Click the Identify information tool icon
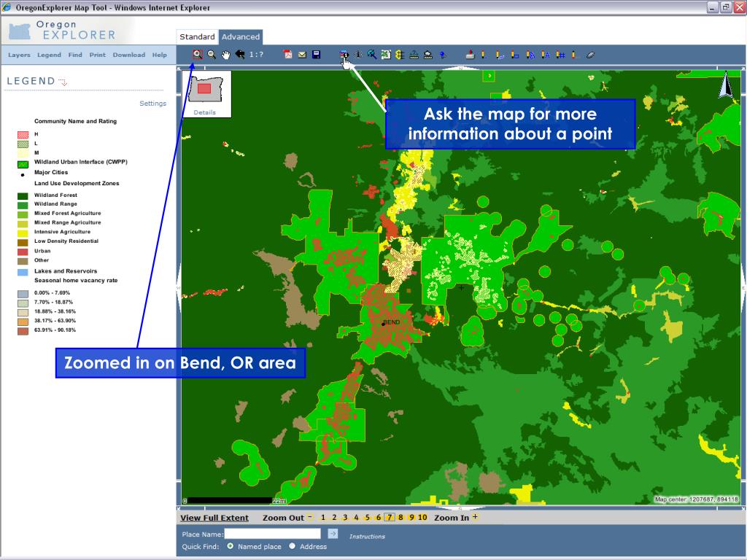The width and height of the screenshot is (747, 560). (x=344, y=55)
